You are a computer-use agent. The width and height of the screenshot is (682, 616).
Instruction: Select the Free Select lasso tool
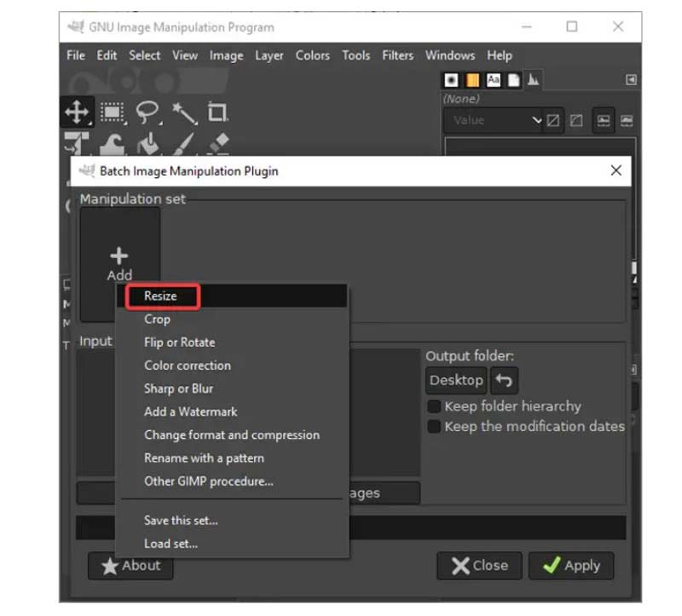point(145,109)
